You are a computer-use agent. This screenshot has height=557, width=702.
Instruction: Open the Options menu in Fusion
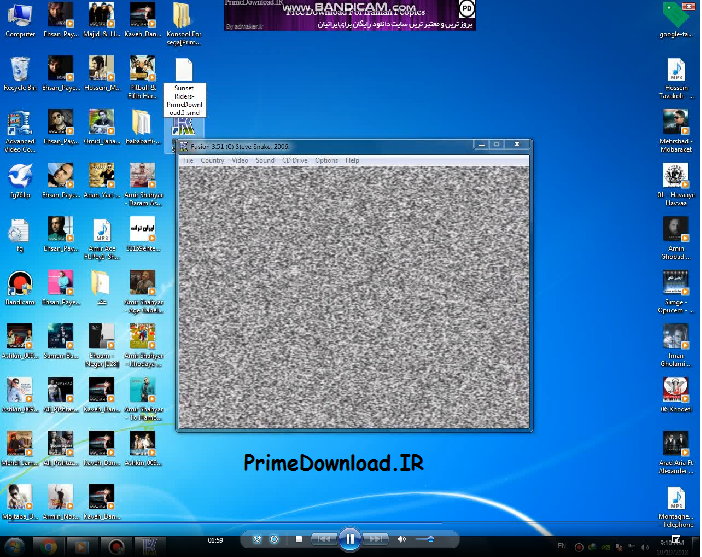(326, 160)
